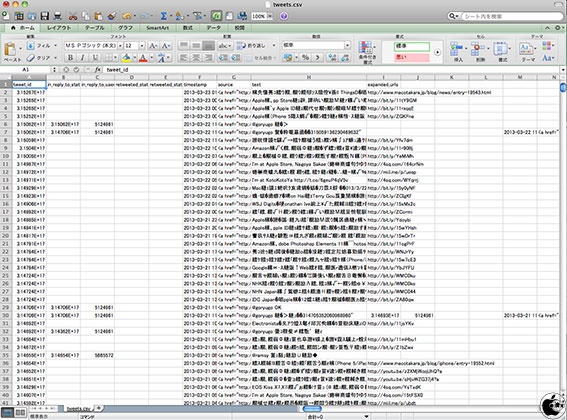Center cell text horizontally
Image resolution: width=567 pixels, height=420 pixels.
[196, 58]
